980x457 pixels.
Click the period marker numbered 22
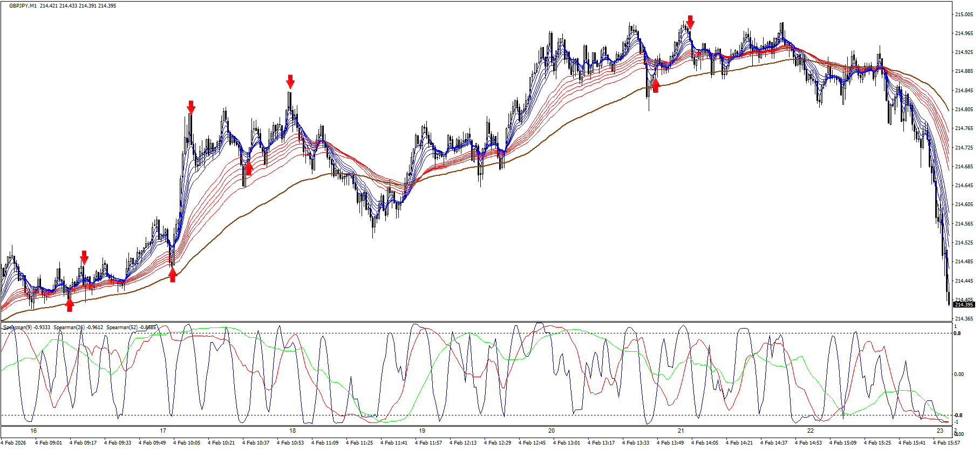click(x=811, y=431)
